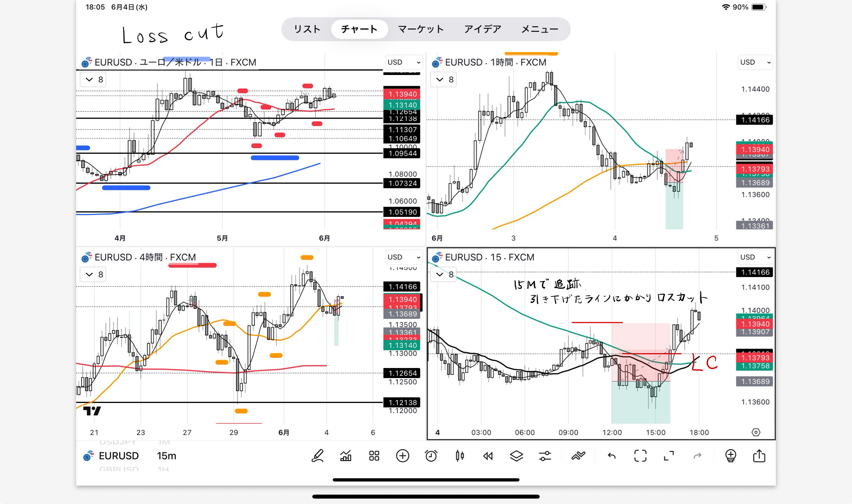
Task: Open the indicators chart icon
Action: tap(345, 456)
